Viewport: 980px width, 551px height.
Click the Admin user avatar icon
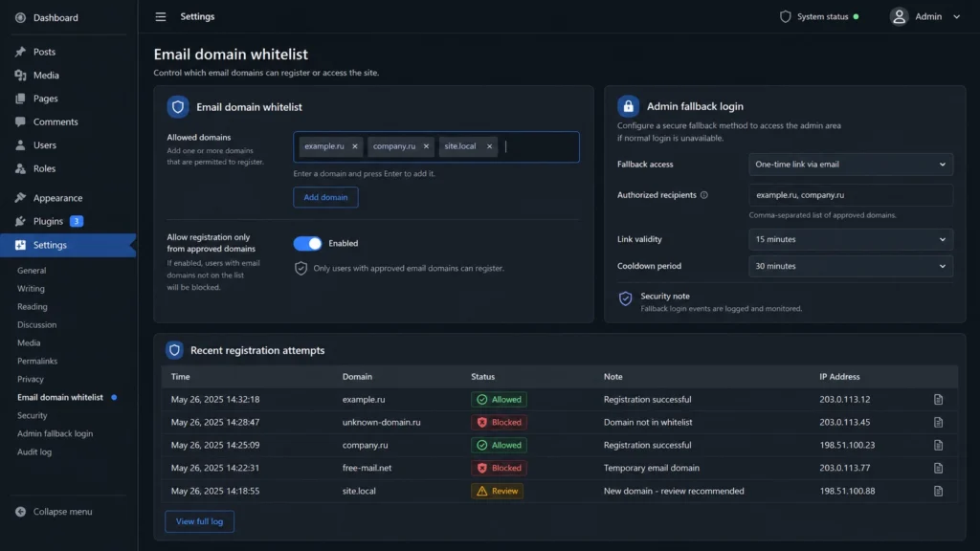point(899,17)
